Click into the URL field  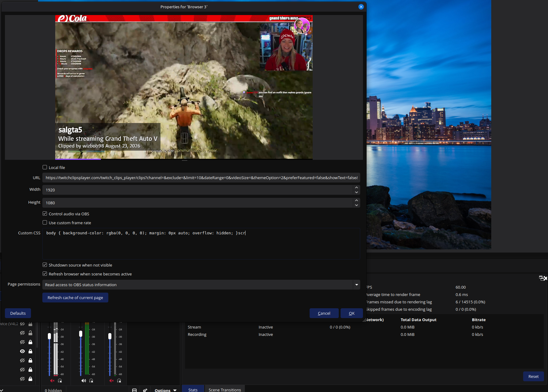click(201, 178)
